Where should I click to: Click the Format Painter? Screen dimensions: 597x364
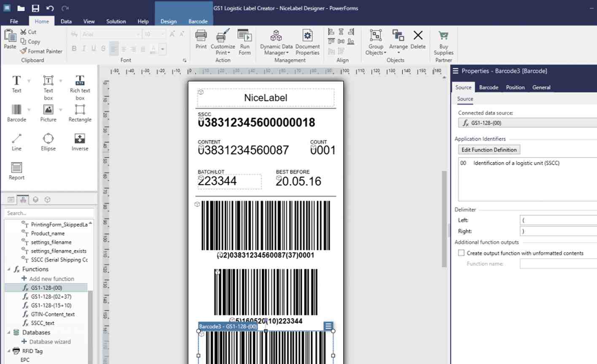pos(41,51)
